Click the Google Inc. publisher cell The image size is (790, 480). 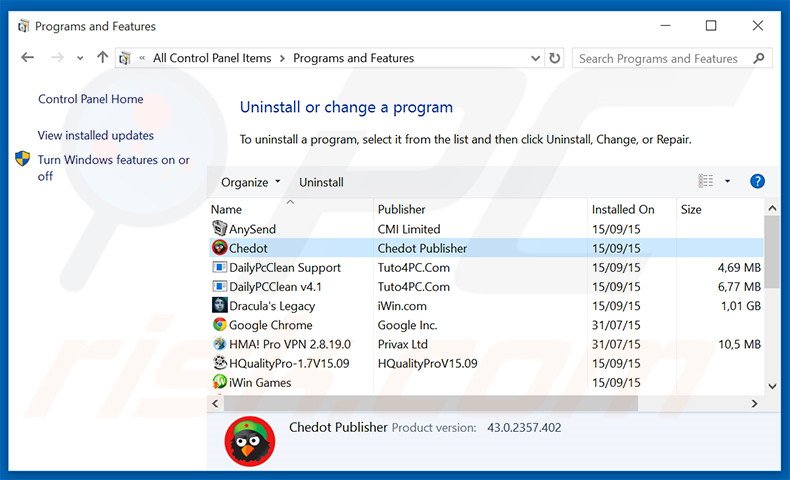[408, 325]
